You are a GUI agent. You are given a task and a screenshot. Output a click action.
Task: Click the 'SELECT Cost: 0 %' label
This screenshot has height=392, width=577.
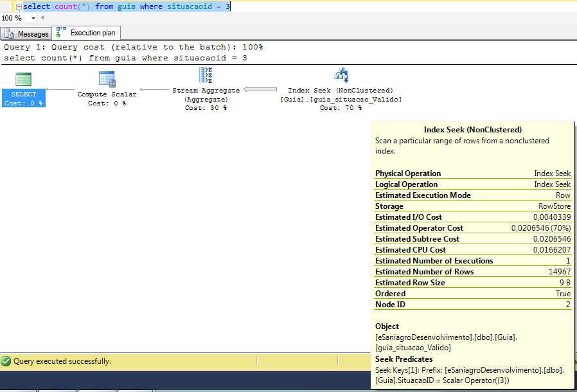[x=24, y=99]
